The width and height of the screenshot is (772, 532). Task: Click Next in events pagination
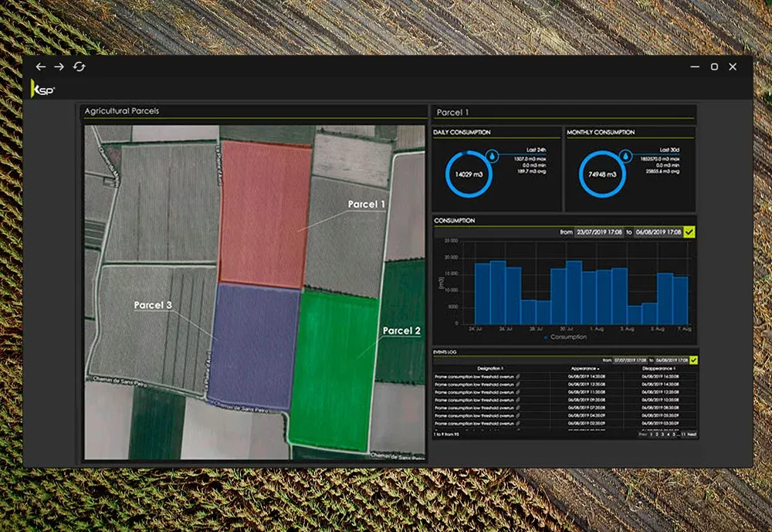[692, 435]
